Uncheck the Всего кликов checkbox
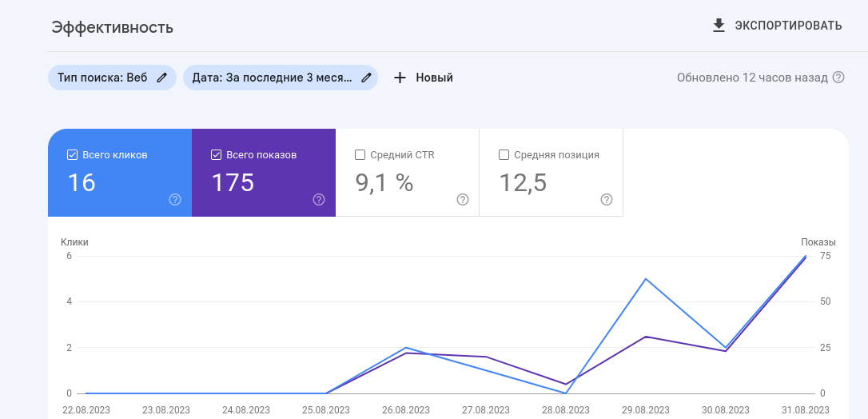868x419 pixels. pyautogui.click(x=73, y=155)
